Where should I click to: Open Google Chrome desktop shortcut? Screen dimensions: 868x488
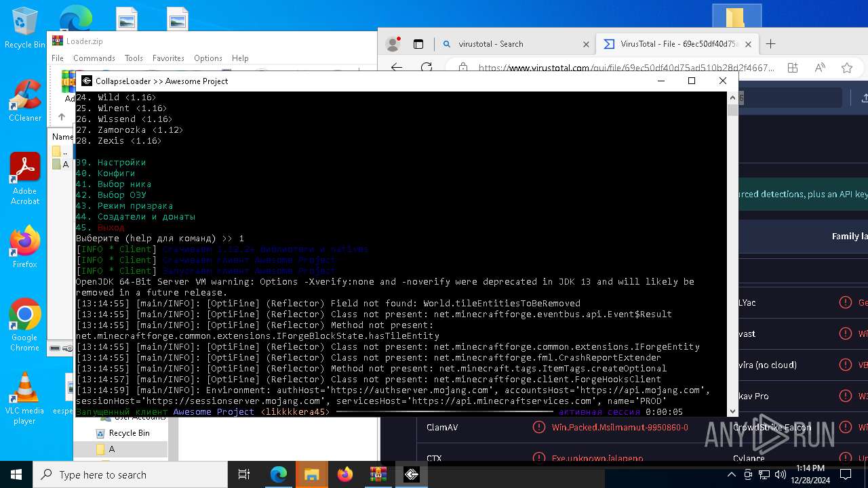pyautogui.click(x=24, y=324)
